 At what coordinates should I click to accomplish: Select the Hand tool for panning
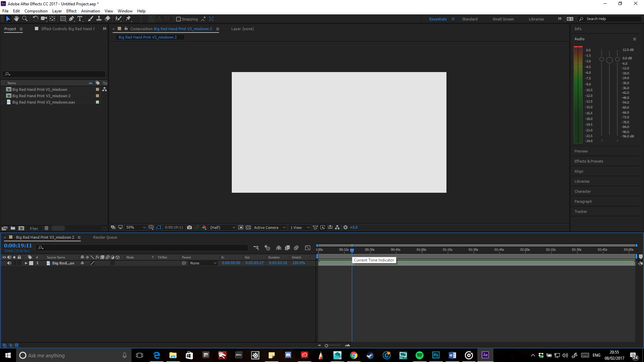coord(16,18)
